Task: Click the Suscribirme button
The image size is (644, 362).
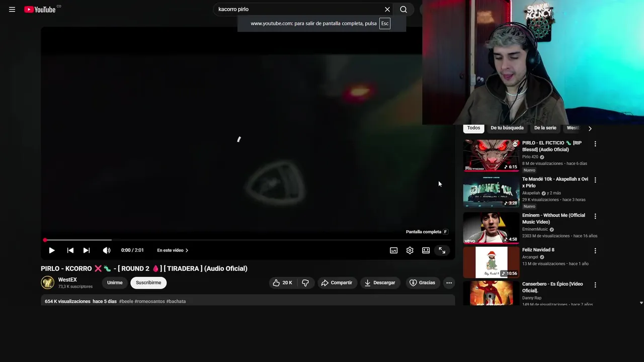Action: coord(148,283)
